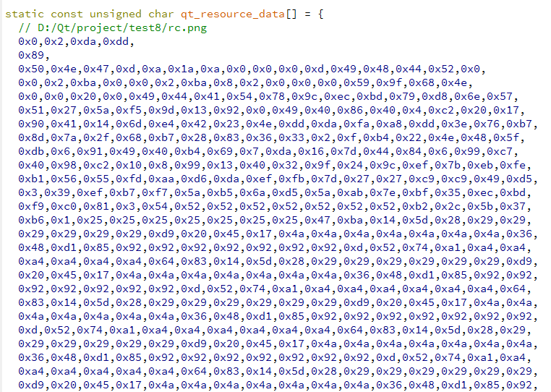Click the 0xaa byte value
The height and width of the screenshot is (392, 551).
coord(161,179)
